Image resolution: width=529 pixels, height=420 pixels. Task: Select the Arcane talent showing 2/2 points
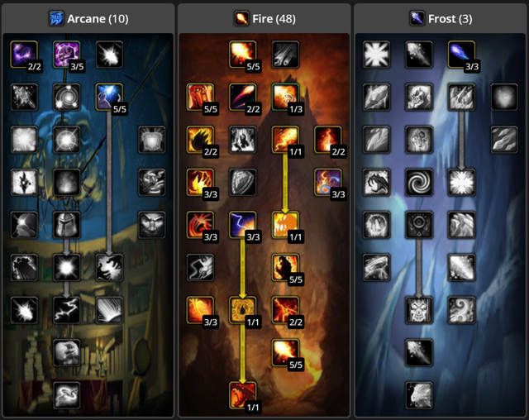24,55
